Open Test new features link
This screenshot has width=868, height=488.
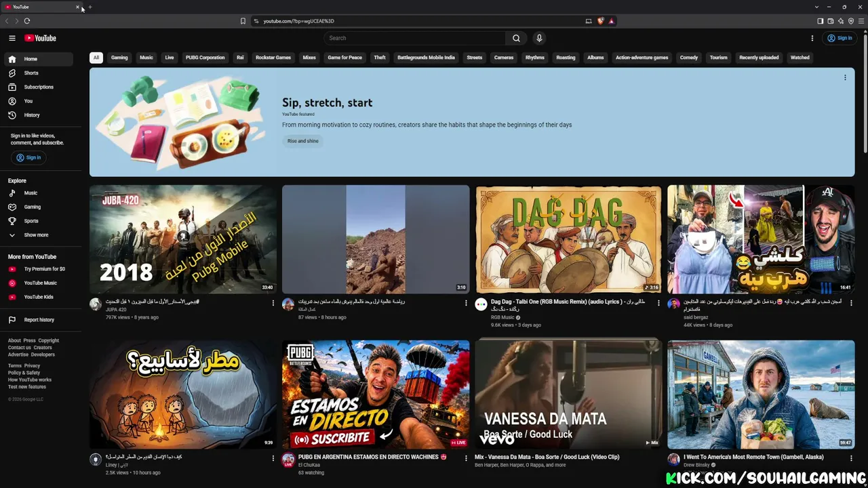[x=27, y=387]
